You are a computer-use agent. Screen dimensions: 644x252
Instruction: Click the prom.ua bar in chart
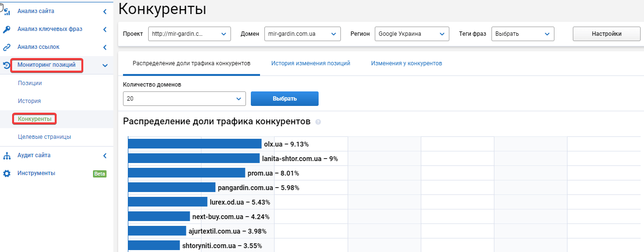coord(186,173)
